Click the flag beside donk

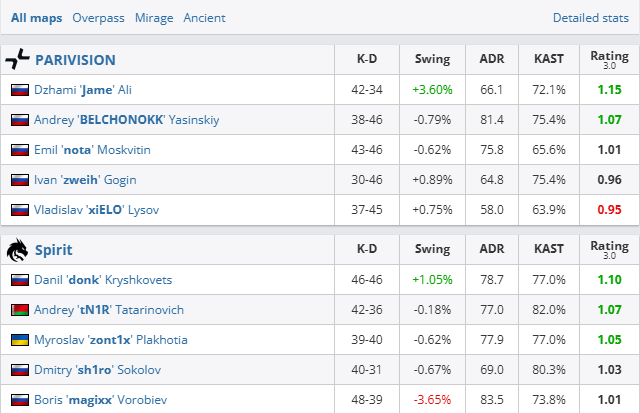pyautogui.click(x=19, y=280)
